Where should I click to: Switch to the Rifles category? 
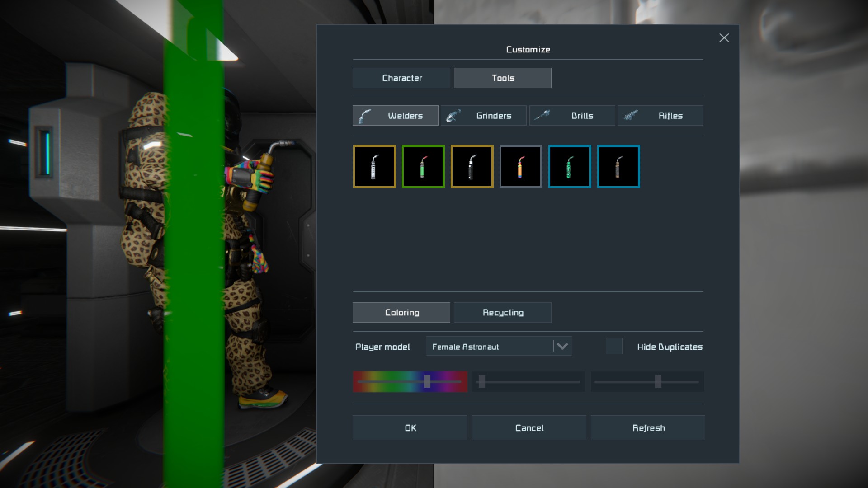660,116
